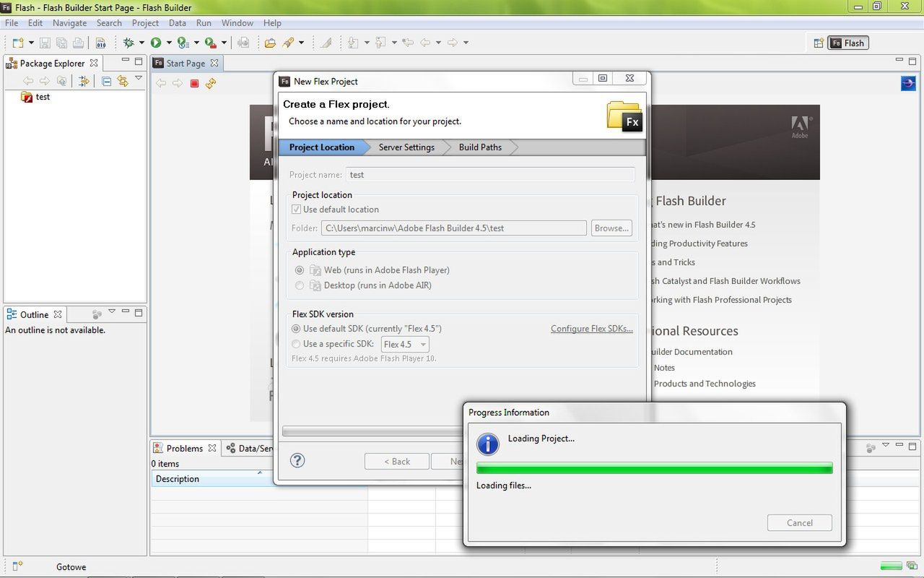924x578 pixels.
Task: Click the Flash perspective button
Action: click(848, 43)
